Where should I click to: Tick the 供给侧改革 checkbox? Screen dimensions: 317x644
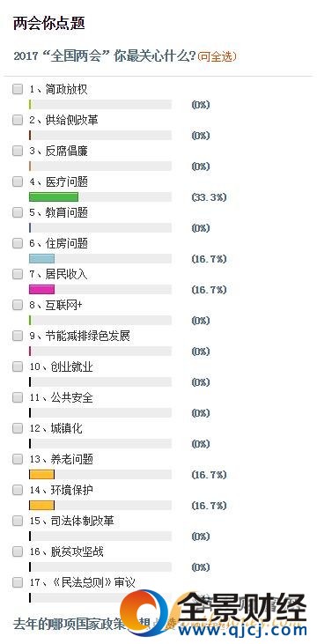[18, 120]
